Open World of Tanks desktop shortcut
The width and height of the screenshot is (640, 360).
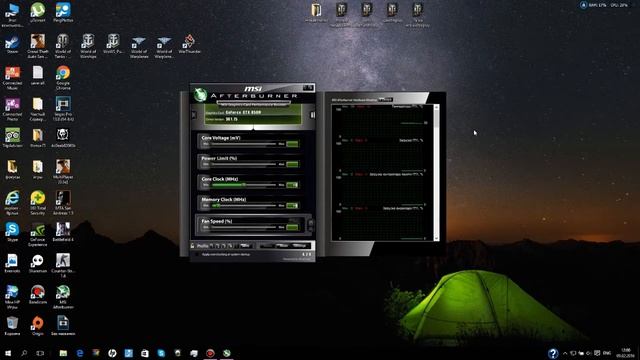coord(63,46)
